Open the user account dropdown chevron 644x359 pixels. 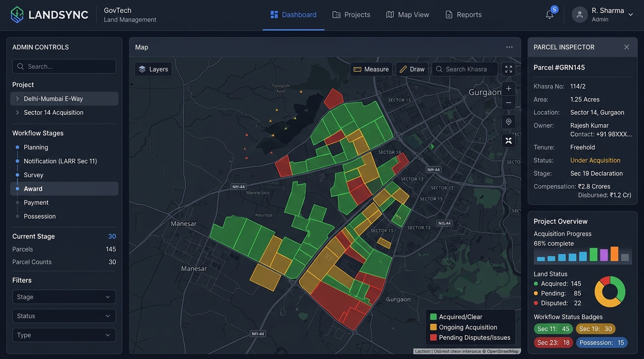point(630,14)
